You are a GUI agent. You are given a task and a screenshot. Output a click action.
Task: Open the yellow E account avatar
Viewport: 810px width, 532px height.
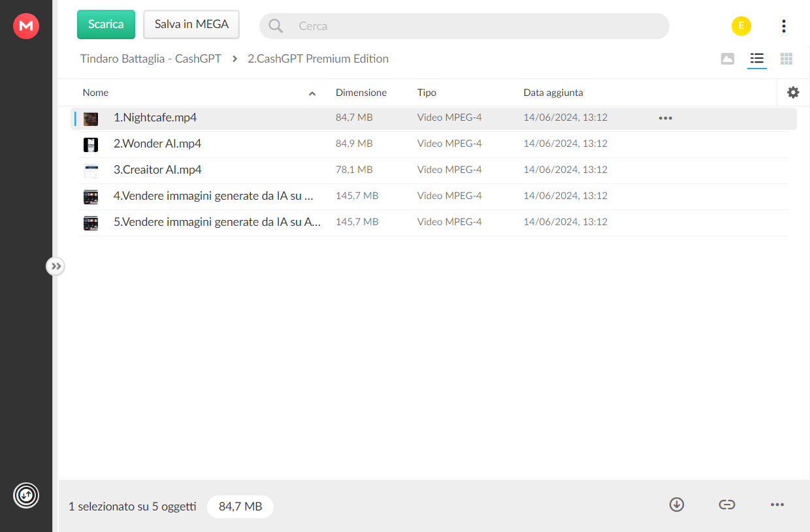tap(741, 26)
